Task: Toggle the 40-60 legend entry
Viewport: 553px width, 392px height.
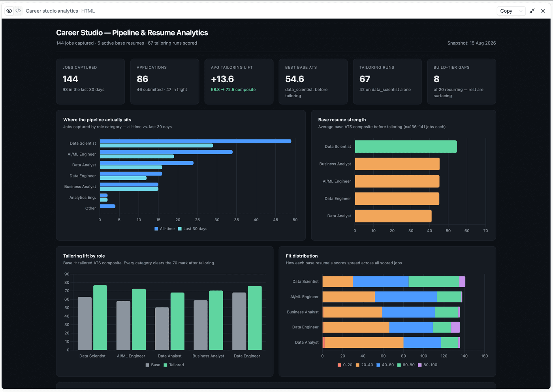Action: pyautogui.click(x=385, y=365)
